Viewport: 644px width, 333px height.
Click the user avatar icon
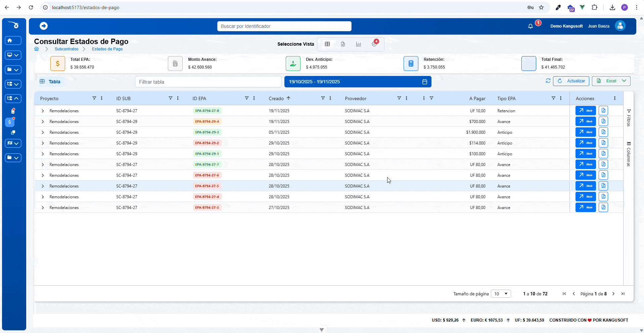tap(620, 26)
